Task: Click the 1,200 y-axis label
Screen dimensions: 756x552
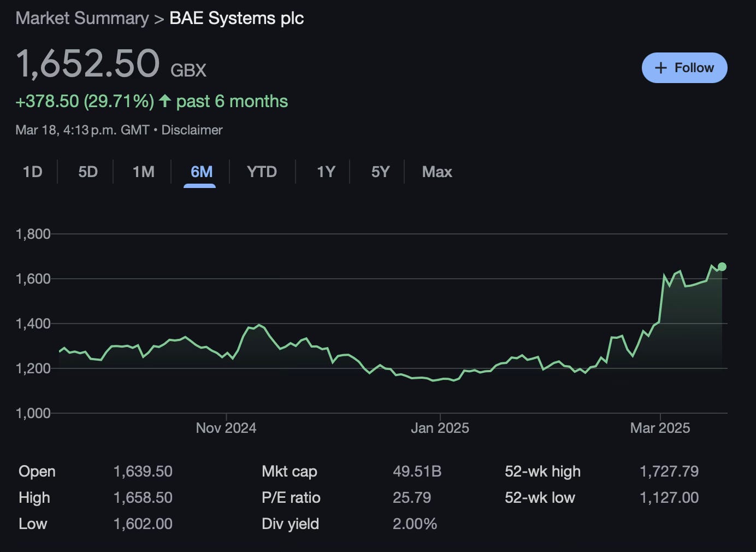Action: coord(33,369)
